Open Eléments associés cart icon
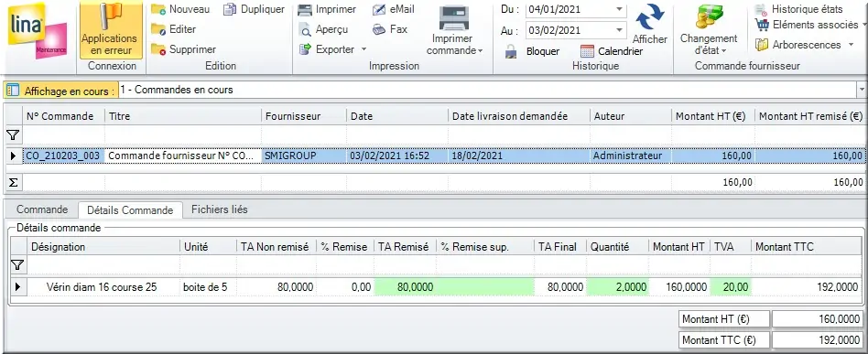This screenshot has height=354, width=868. click(762, 25)
